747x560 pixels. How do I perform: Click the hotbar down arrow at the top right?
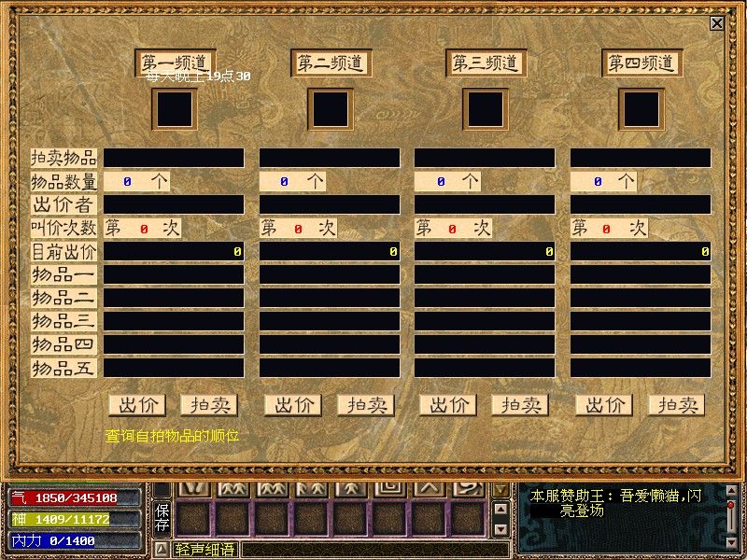[500, 489]
